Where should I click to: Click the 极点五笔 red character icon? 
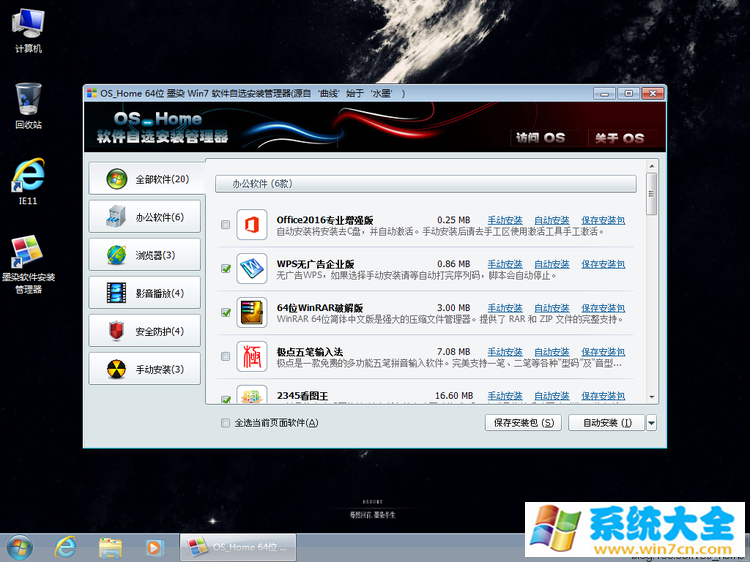[x=252, y=356]
